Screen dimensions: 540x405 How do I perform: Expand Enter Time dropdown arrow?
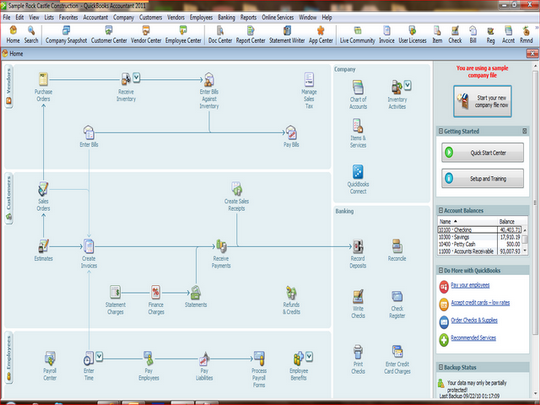pos(99,356)
